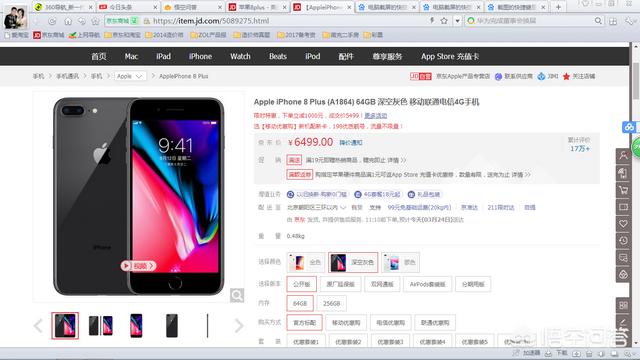This screenshot has height=360, width=640.
Task: Choose the 256GB storage option
Action: coord(331,303)
